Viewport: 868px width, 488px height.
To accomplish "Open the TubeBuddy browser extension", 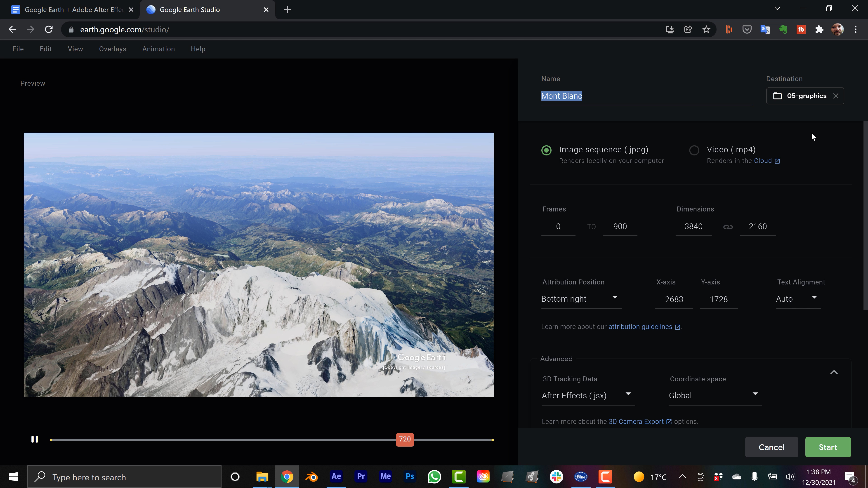I will [801, 29].
